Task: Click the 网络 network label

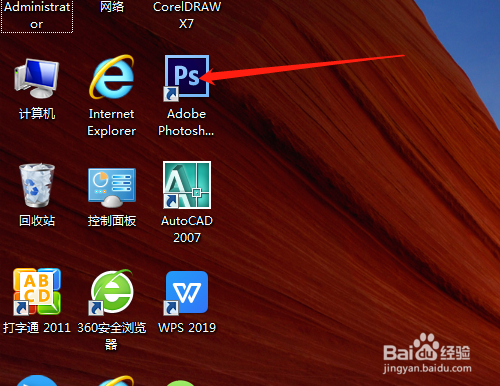Action: coord(112,7)
